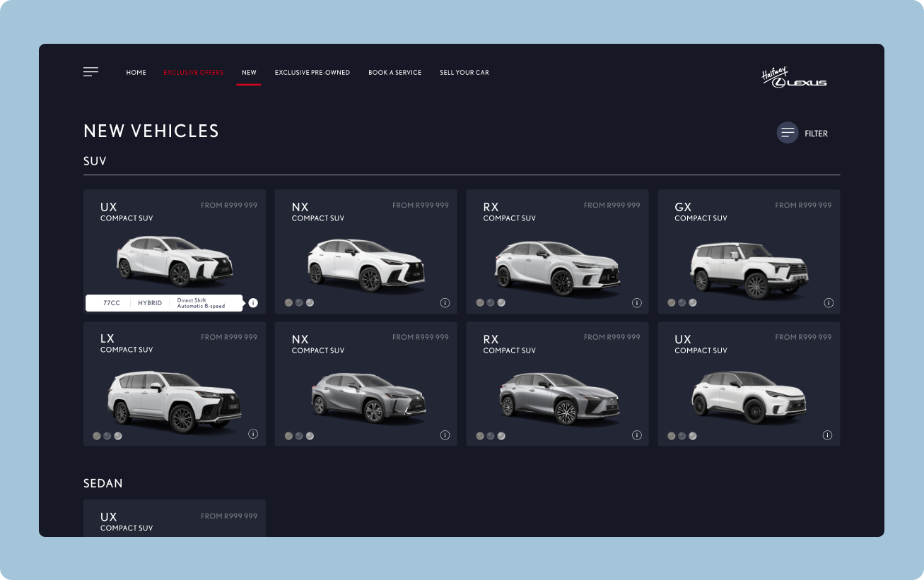Click COMPACT SUV label on the LX card
Image resolution: width=924 pixels, height=580 pixels.
coord(127,350)
